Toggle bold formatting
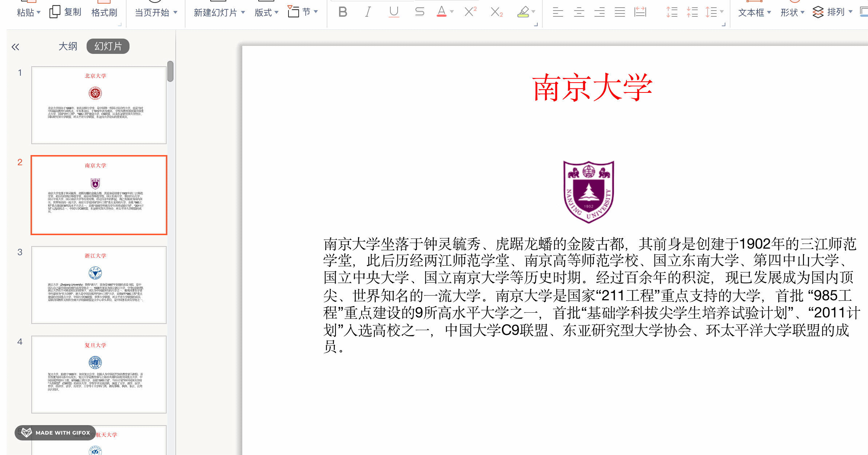This screenshot has height=455, width=868. (342, 12)
